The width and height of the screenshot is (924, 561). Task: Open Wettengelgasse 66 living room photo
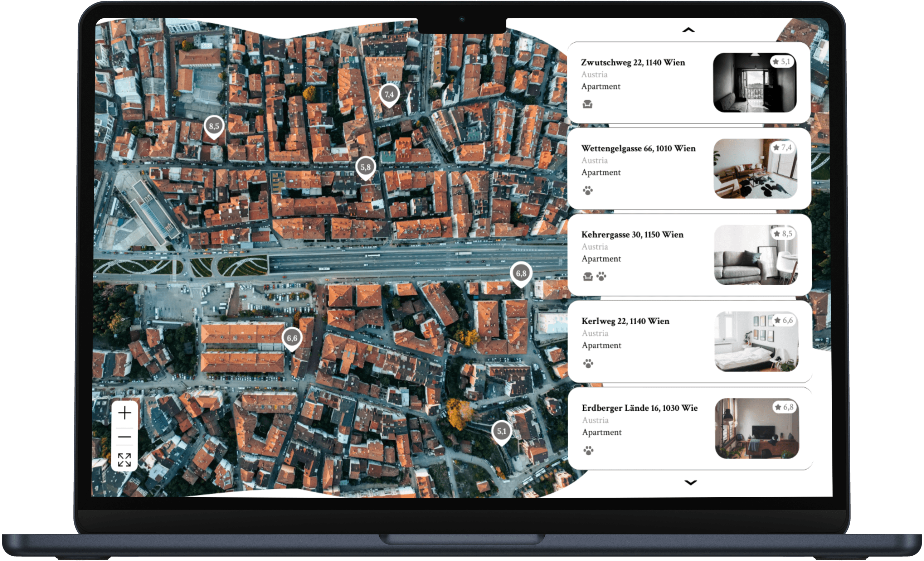coord(755,169)
